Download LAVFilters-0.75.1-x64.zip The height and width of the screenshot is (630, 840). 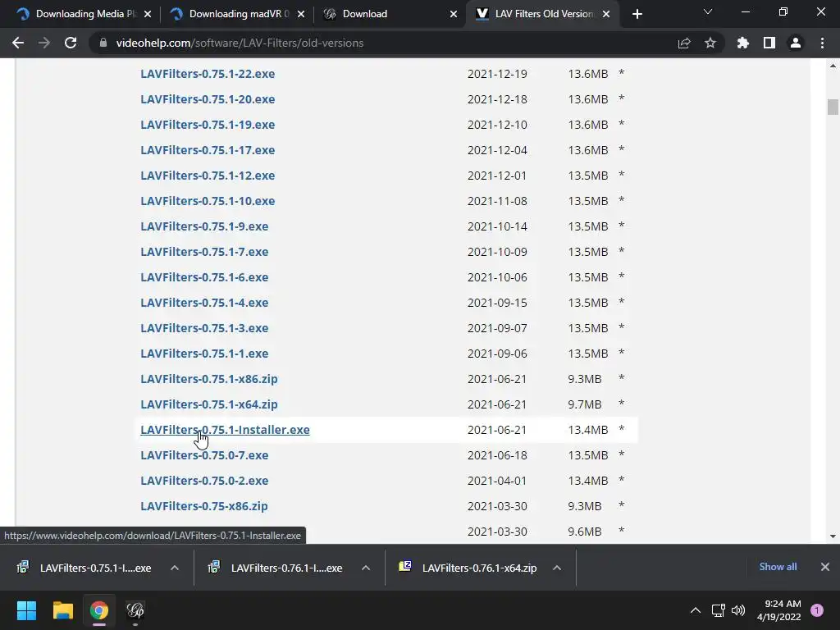click(209, 404)
